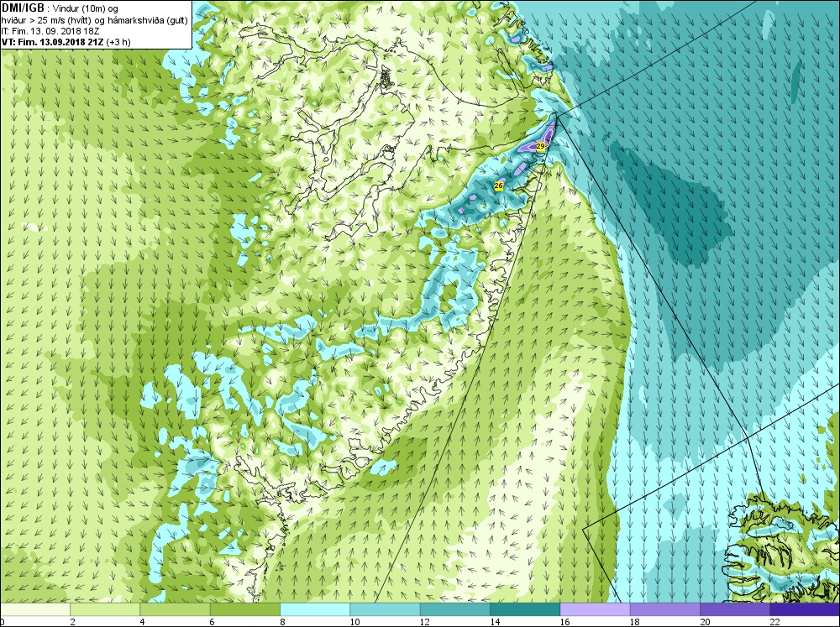
Task: Select the 6-8 m/s dark green swatch
Action: tap(244, 609)
